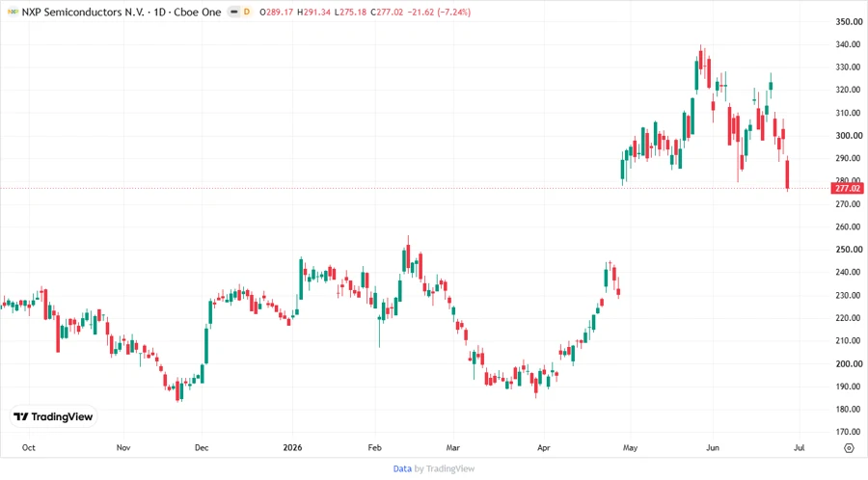Click the 350.00 price axis label
This screenshot has width=868, height=480.
pos(849,21)
